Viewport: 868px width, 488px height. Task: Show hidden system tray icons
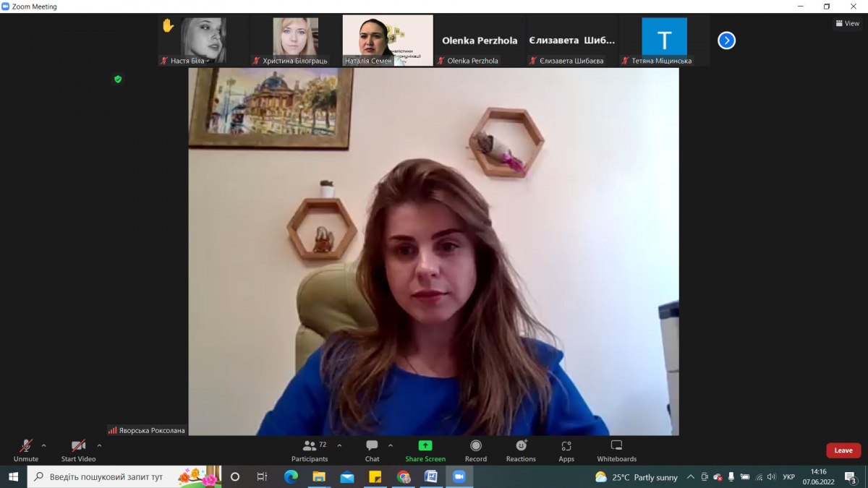(691, 477)
